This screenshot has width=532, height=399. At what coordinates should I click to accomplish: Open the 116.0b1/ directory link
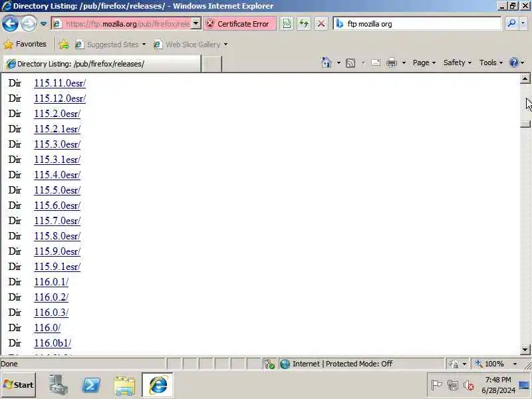(x=53, y=343)
